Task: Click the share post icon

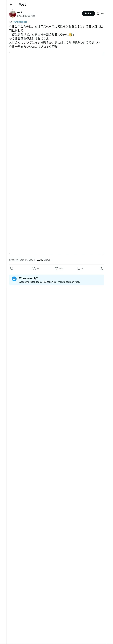Action: [x=101, y=269]
